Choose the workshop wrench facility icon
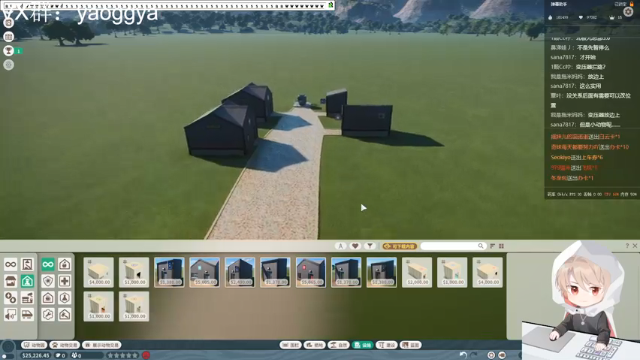Screen dimensions: 640x360 pyautogui.click(x=48, y=315)
